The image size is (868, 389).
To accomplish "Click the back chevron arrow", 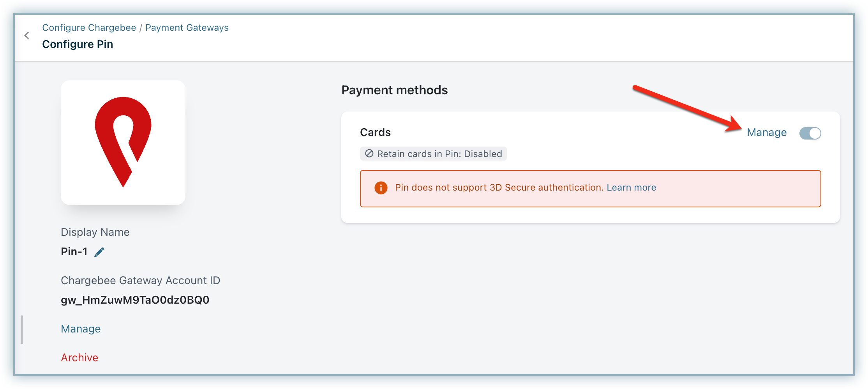I will (26, 35).
